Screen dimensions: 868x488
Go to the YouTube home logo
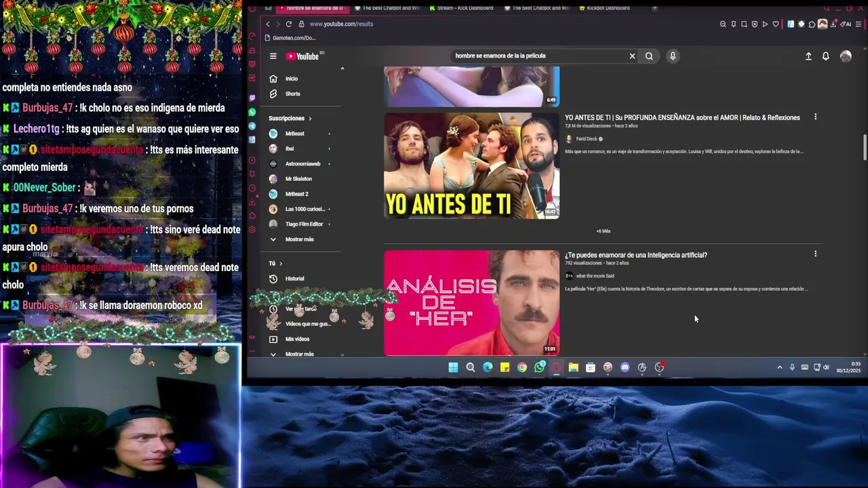(302, 56)
